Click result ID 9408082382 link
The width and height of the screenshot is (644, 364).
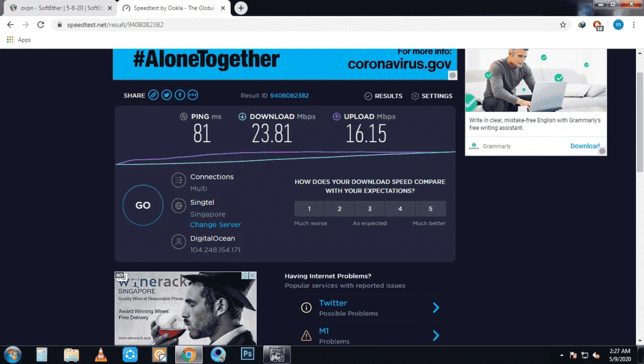(289, 96)
